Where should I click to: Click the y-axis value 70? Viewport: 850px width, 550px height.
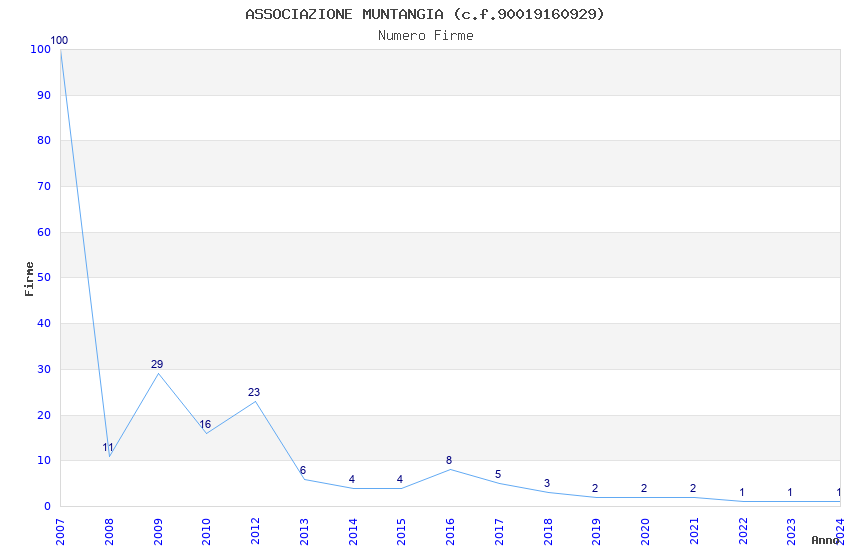tap(43, 186)
